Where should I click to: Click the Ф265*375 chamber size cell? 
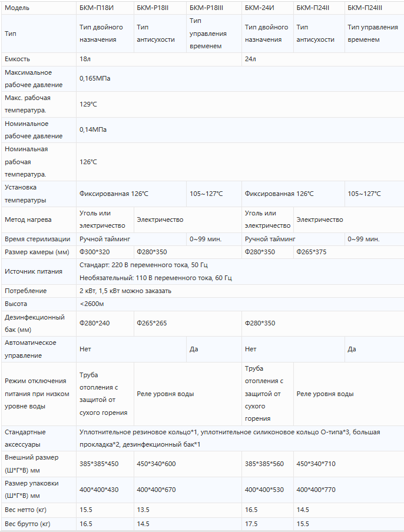pos(312,252)
